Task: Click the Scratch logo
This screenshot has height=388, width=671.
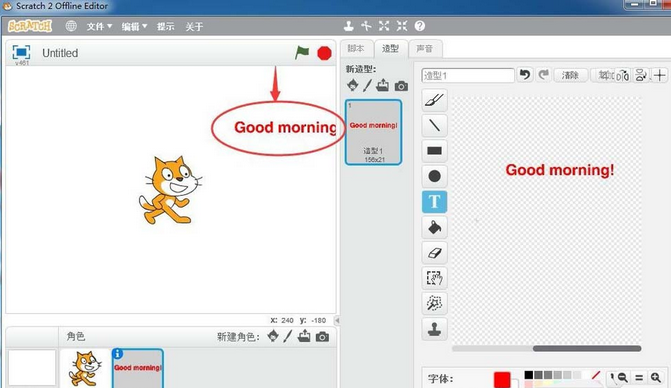Action: (x=30, y=26)
